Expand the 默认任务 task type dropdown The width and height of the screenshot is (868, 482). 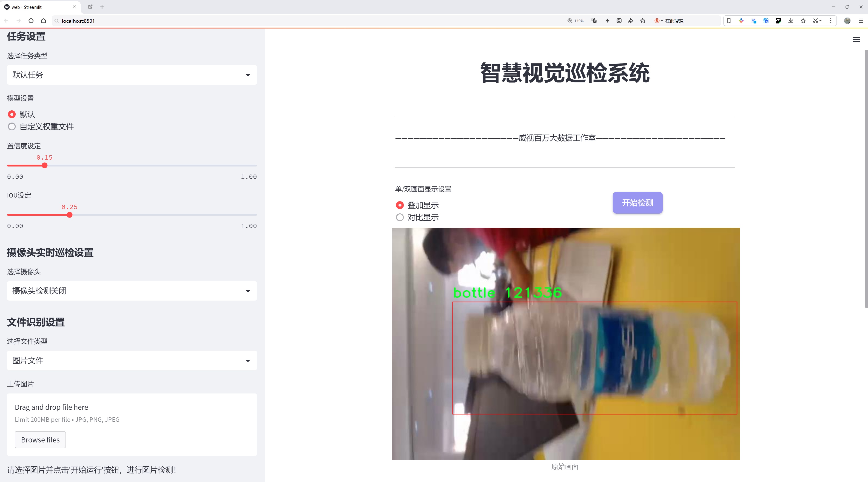pyautogui.click(x=132, y=75)
